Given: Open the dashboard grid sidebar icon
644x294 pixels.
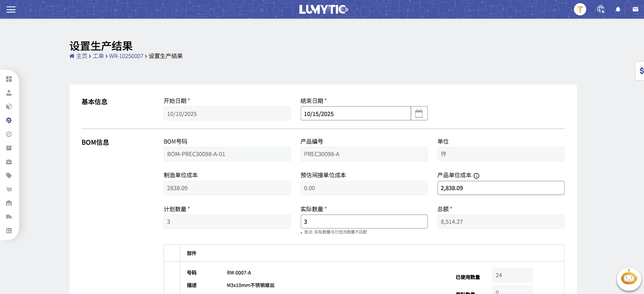Looking at the screenshot, I should tap(9, 79).
